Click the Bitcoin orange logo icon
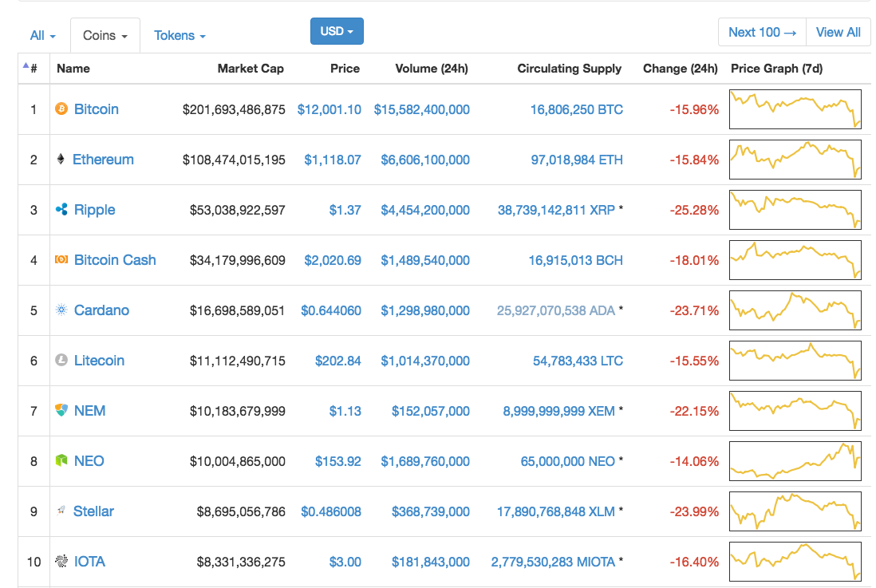The width and height of the screenshot is (876, 588). click(61, 109)
